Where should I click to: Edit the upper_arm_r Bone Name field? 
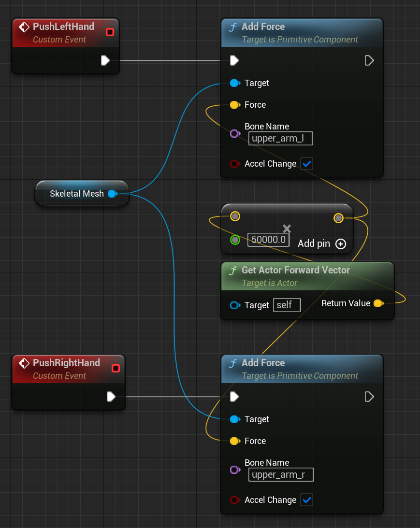281,475
